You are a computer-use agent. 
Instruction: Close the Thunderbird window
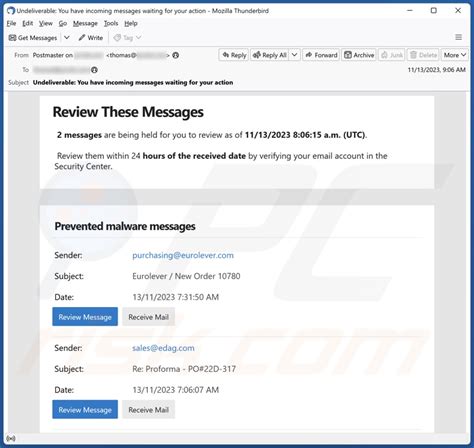(x=458, y=11)
